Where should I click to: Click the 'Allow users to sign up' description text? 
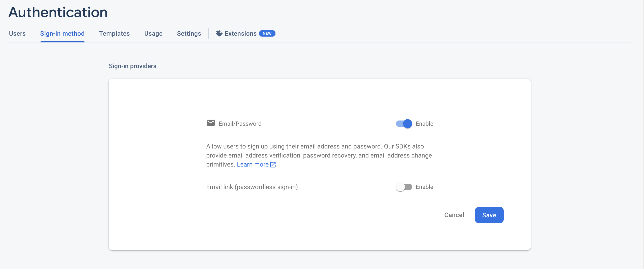point(319,155)
